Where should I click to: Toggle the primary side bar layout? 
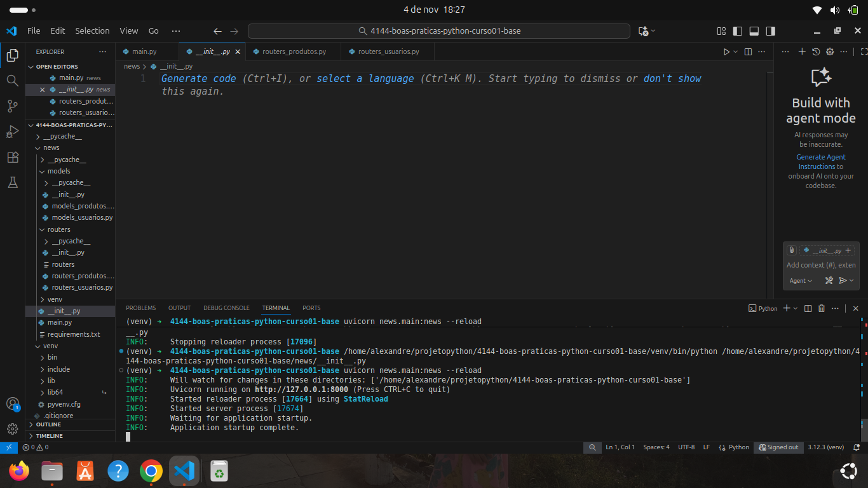(738, 31)
